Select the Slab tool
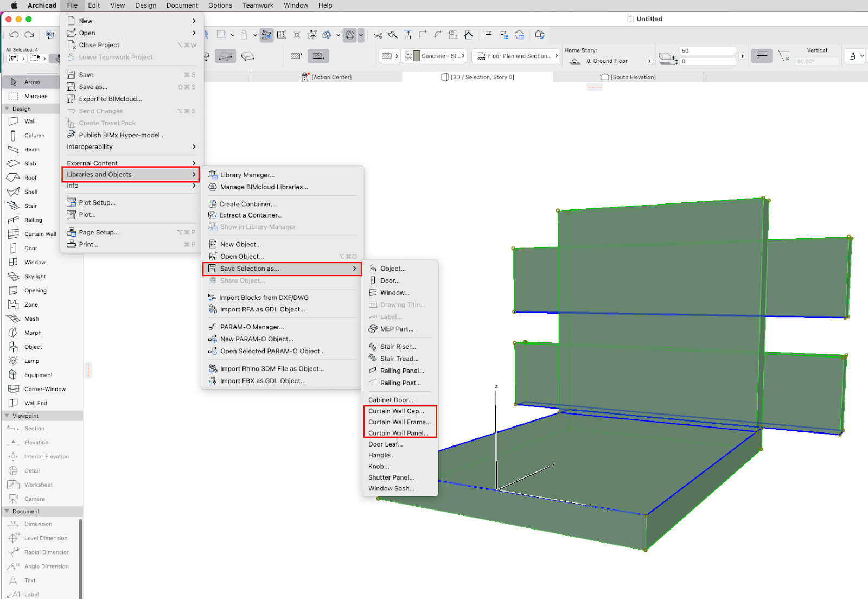 [30, 164]
